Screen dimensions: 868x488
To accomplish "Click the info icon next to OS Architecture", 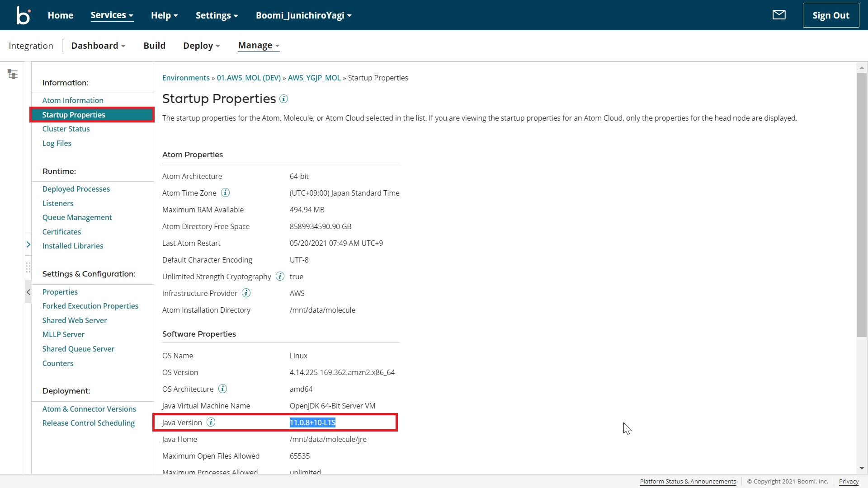I will (x=222, y=389).
